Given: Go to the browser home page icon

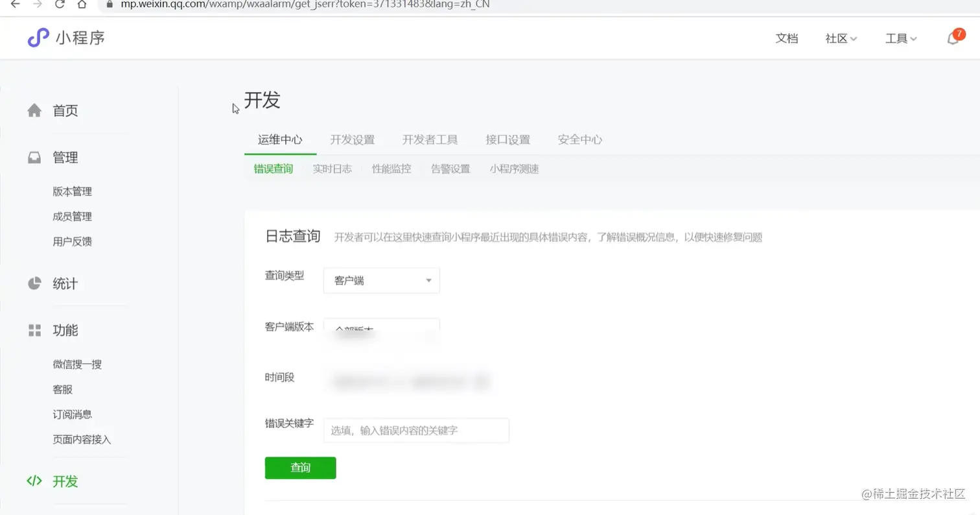Looking at the screenshot, I should tap(82, 4).
